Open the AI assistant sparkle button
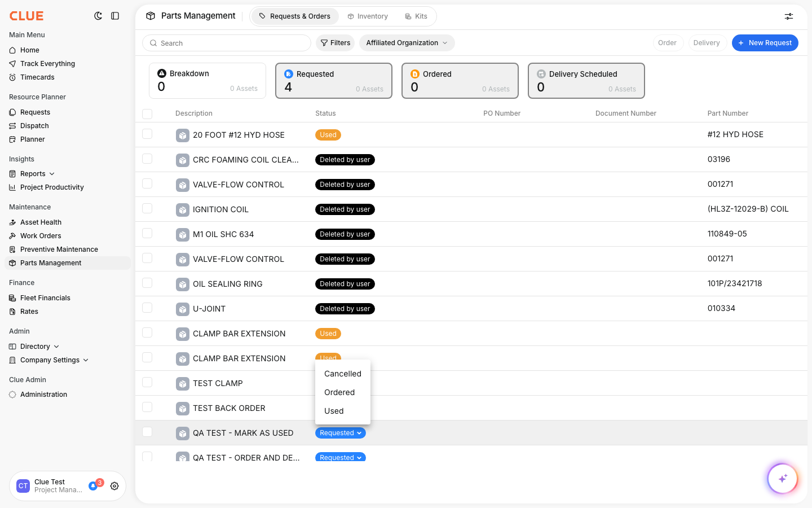Viewport: 812px width, 508px height. [783, 478]
